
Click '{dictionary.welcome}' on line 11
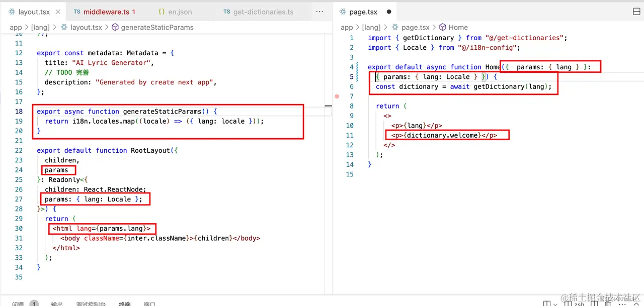click(x=442, y=135)
